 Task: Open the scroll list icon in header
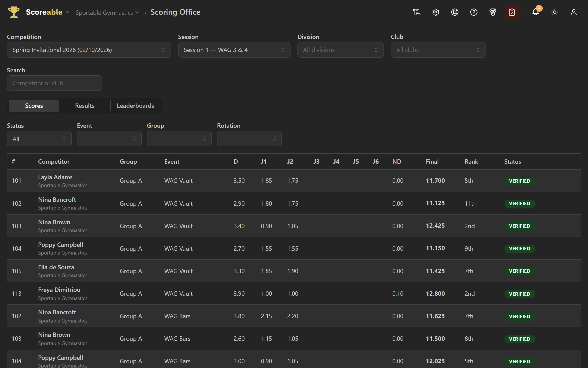[x=417, y=12]
